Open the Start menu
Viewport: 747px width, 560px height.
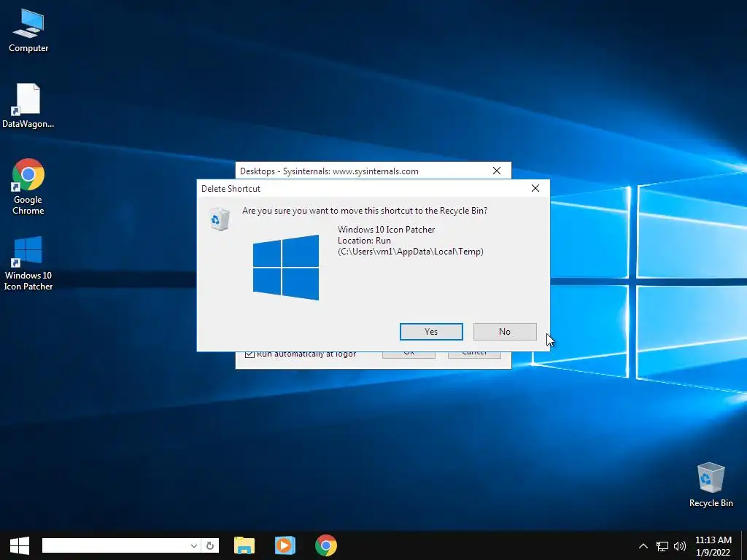pos(20,545)
